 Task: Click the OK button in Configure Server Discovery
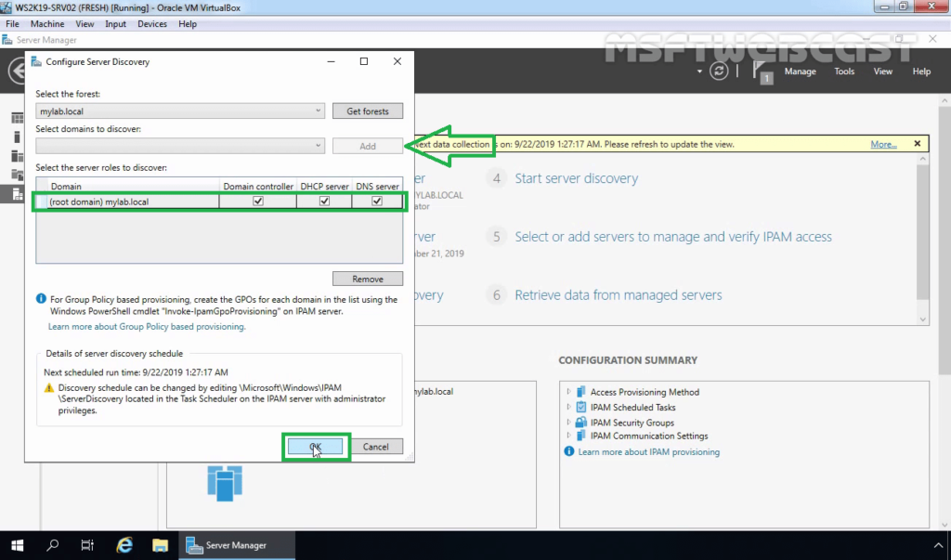316,447
